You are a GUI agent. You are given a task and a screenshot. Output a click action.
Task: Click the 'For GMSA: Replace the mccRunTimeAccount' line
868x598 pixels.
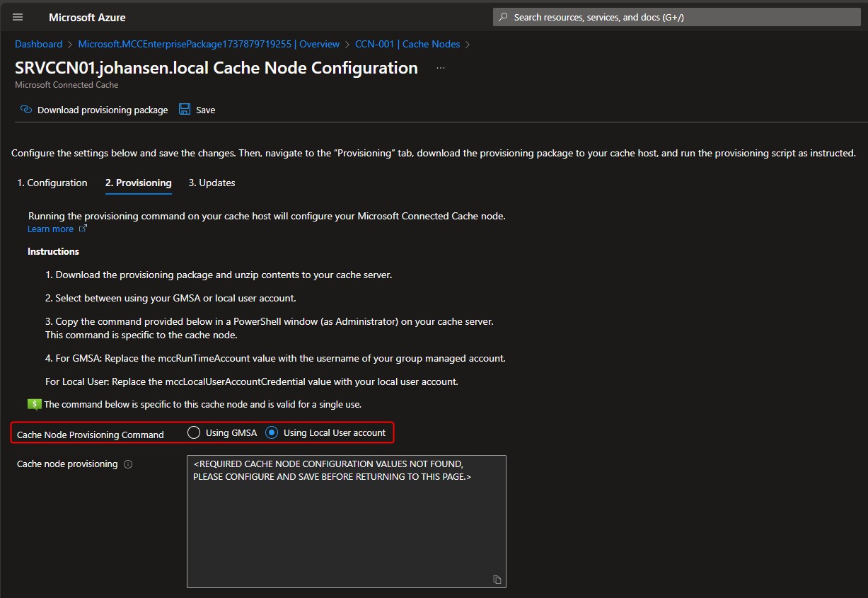click(275, 358)
